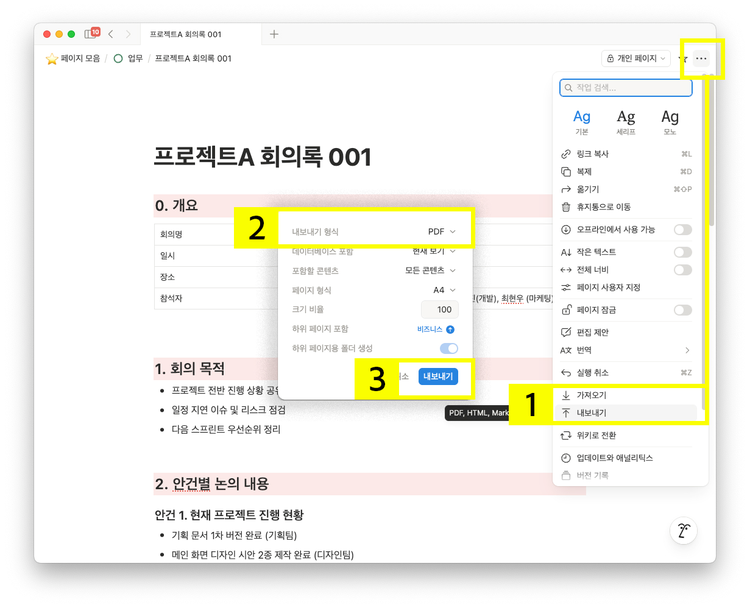Click the 0. 개요 heading

click(176, 206)
